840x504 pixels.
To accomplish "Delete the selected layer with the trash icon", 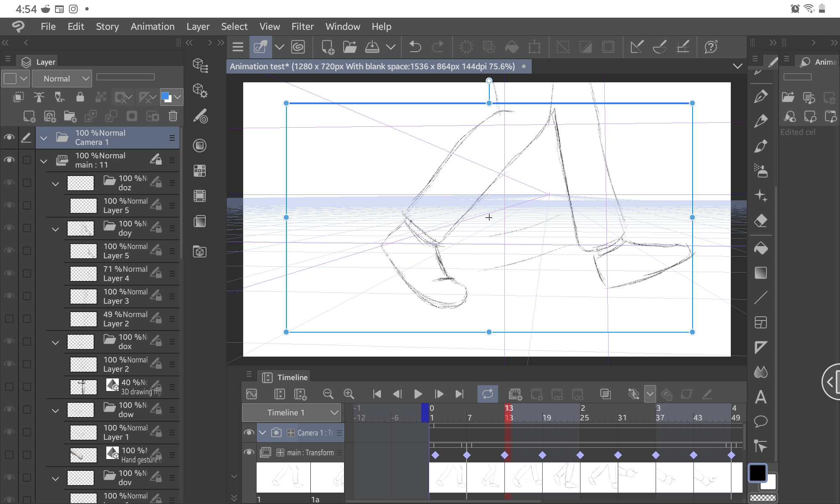I will (x=173, y=116).
